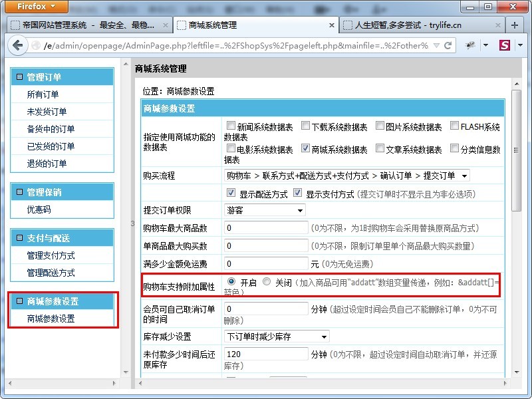Click 会员可自己取消订单的时间 input field
The width and height of the screenshot is (532, 399).
click(266, 309)
